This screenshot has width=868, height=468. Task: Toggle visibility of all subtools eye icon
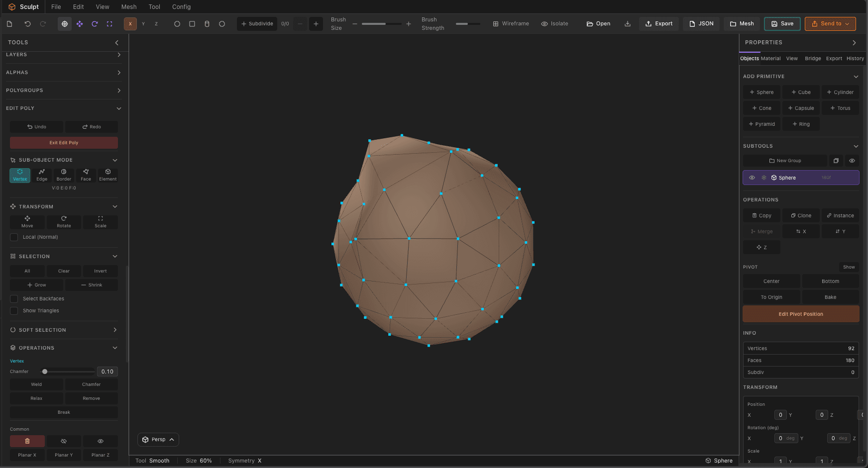coord(852,161)
